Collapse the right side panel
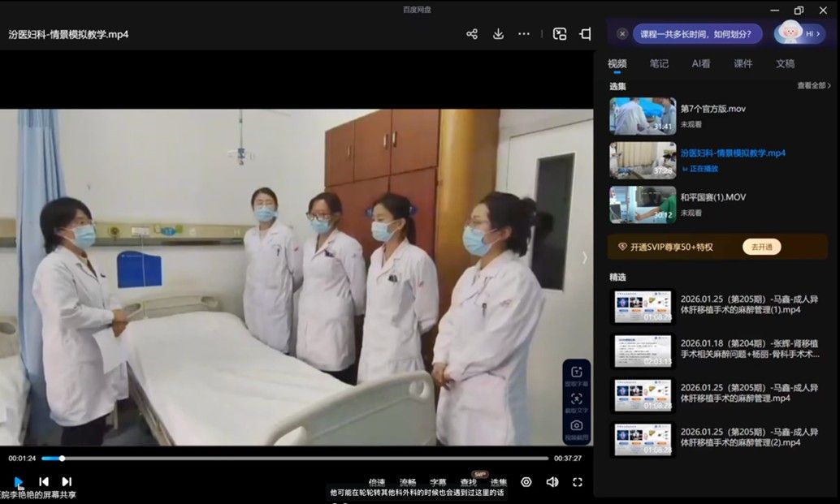 585,34
